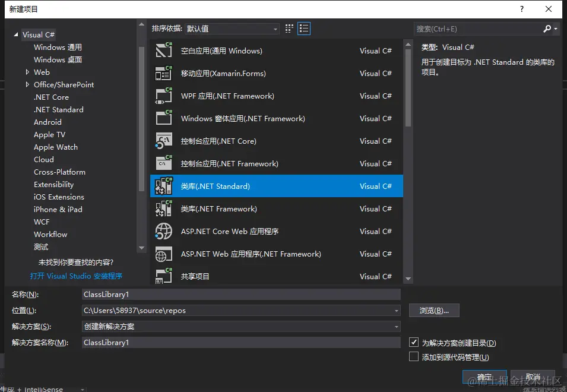Image resolution: width=567 pixels, height=392 pixels.
Task: Click the 移动应用(Xamarin.Forms) template icon
Action: [164, 73]
